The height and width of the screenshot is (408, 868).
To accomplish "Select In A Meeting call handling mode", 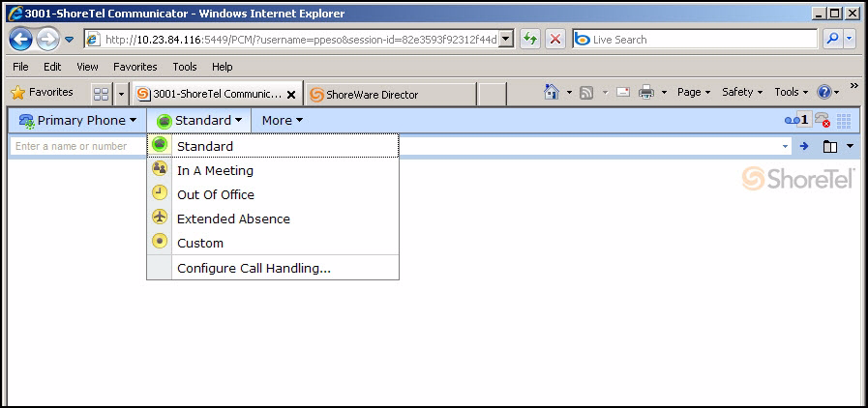I will tap(273, 170).
